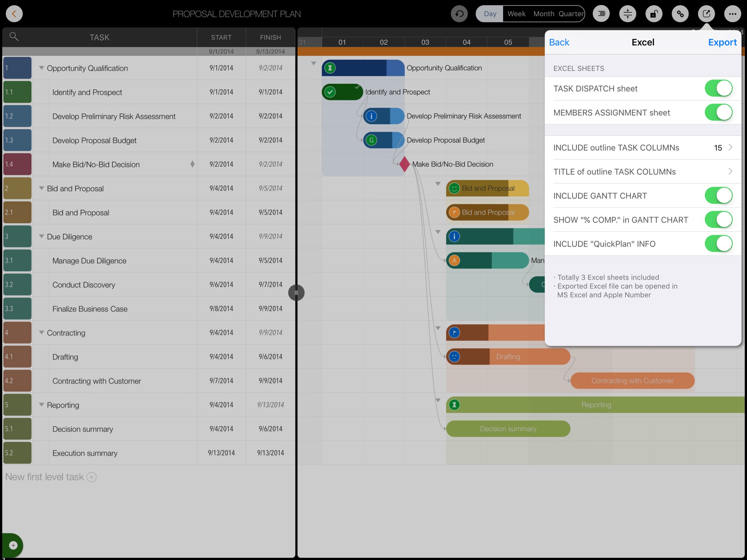Switch timeline to Week view

[x=516, y=14]
